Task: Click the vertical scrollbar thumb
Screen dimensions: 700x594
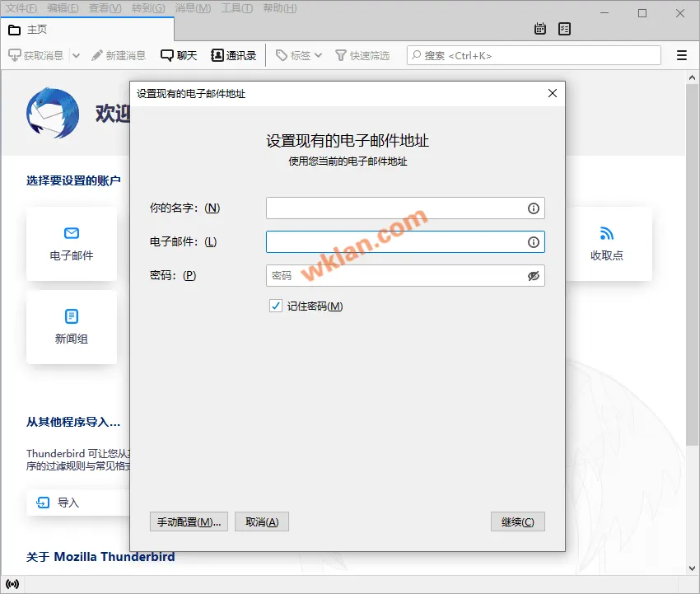Action: tap(692, 264)
